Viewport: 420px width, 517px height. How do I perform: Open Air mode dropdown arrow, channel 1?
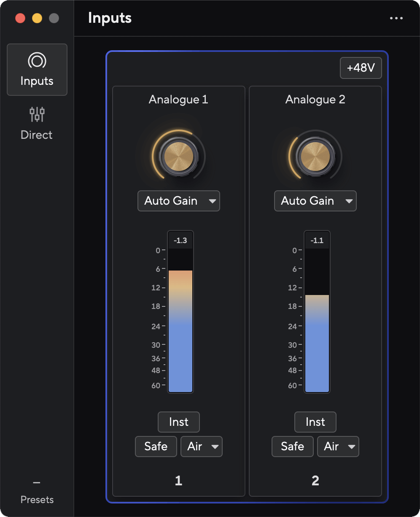(215, 447)
